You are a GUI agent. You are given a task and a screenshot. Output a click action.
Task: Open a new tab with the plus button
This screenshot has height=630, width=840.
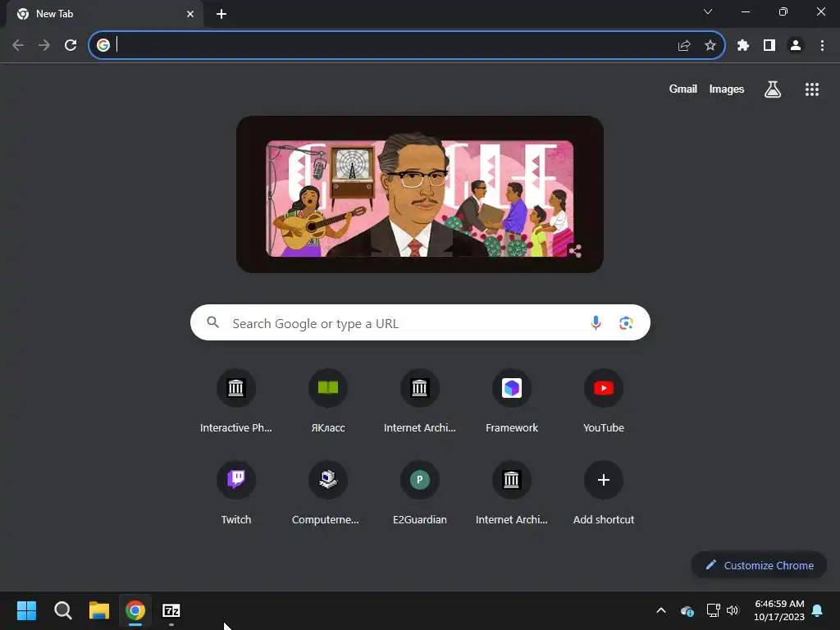click(x=221, y=14)
